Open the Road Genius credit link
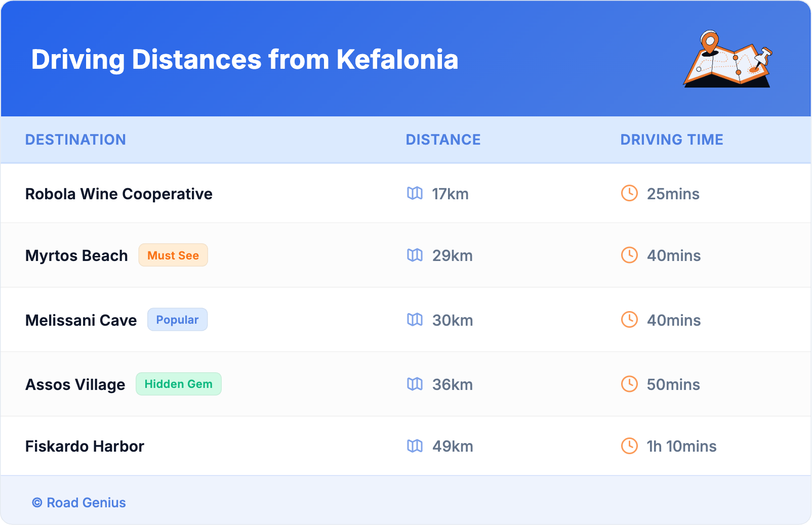 tap(79, 503)
